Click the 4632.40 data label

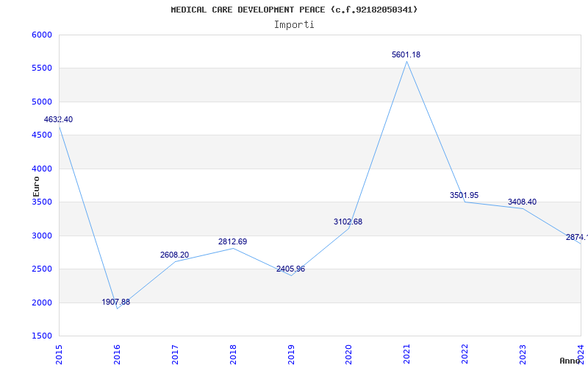pos(58,120)
